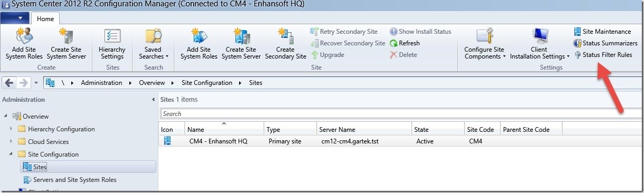Viewport: 644px width, 193px height.
Task: Select Hierarchy Configuration folder
Action: point(61,129)
